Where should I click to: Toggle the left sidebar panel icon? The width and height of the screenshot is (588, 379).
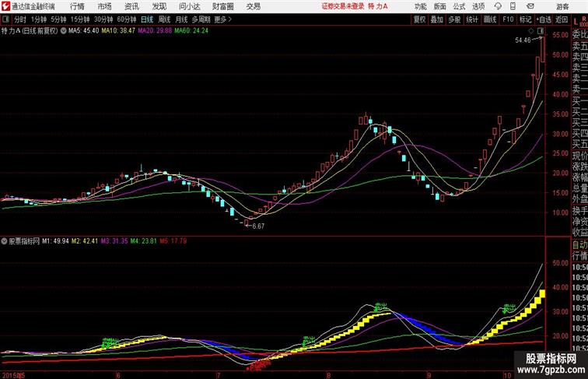(x=5, y=19)
